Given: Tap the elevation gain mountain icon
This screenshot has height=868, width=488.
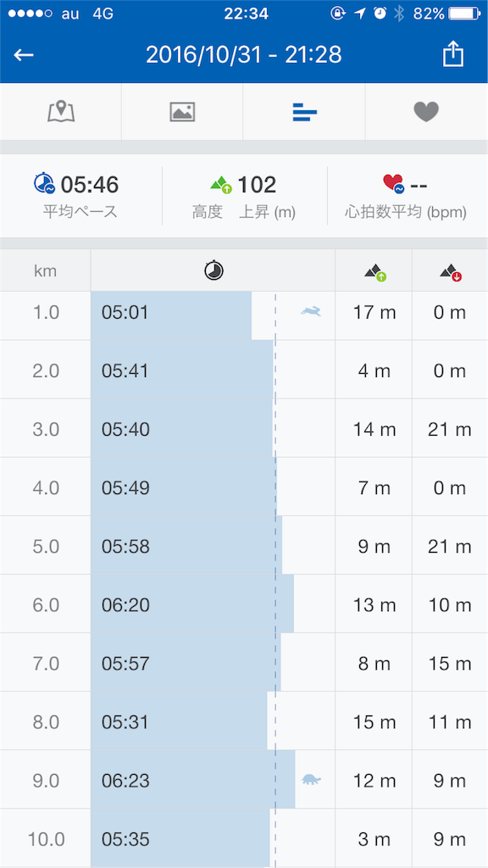Looking at the screenshot, I should point(221,184).
